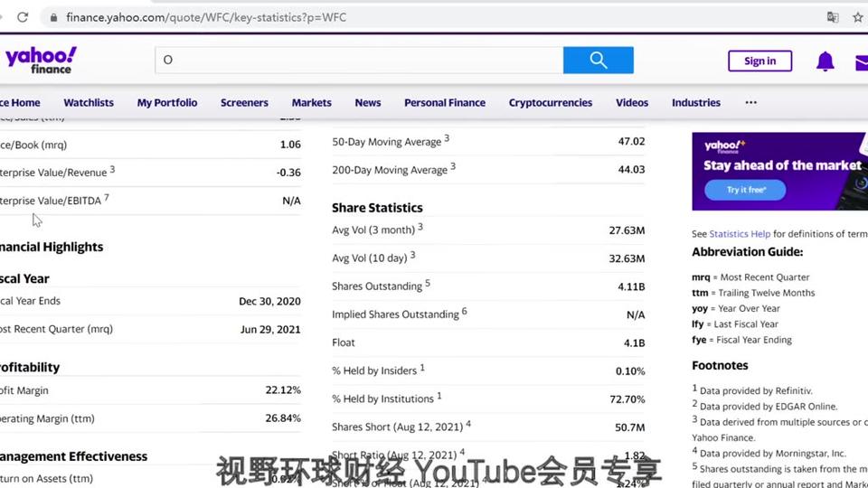
Task: Select the Data provided by Refinitiv footnote
Action: tap(752, 390)
